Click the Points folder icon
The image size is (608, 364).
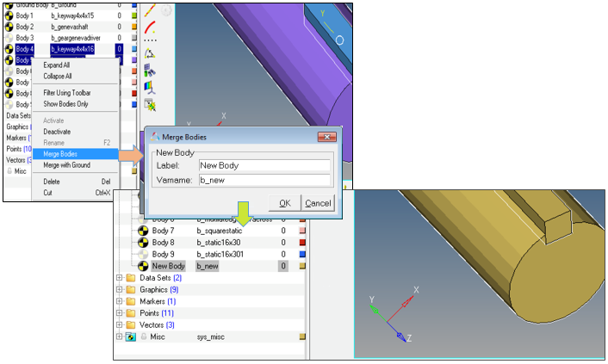131,313
